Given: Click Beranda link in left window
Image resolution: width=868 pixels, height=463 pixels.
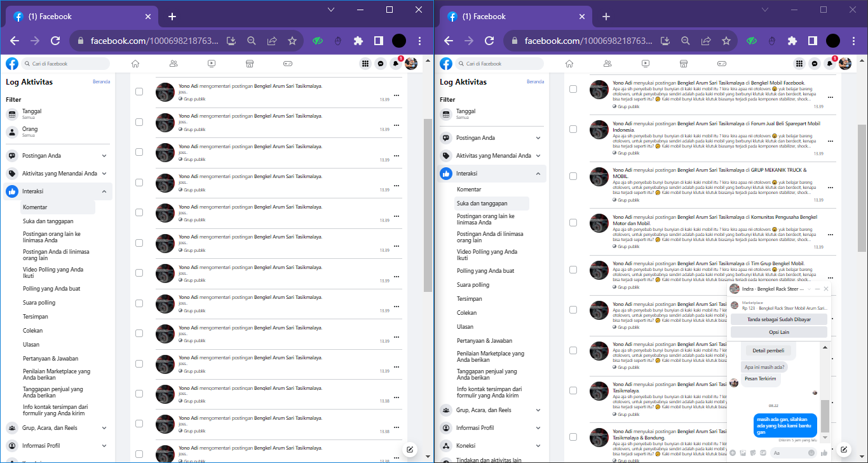Looking at the screenshot, I should (102, 81).
